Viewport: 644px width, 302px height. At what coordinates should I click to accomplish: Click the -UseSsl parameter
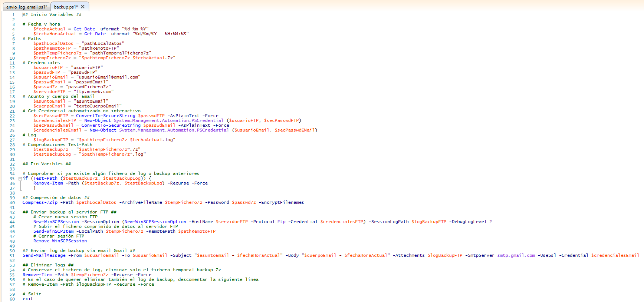coord(547,256)
